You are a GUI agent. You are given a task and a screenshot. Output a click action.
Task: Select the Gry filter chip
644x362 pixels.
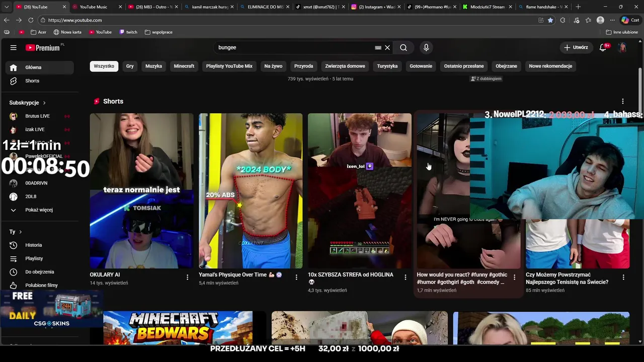coord(130,66)
